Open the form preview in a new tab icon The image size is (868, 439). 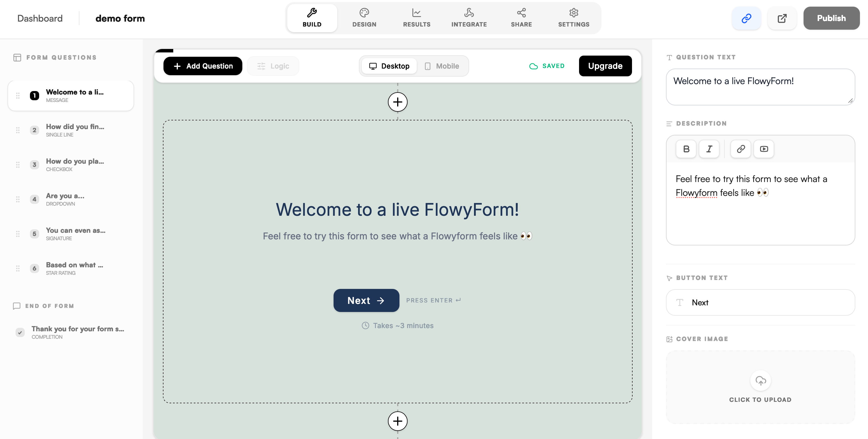(x=782, y=18)
